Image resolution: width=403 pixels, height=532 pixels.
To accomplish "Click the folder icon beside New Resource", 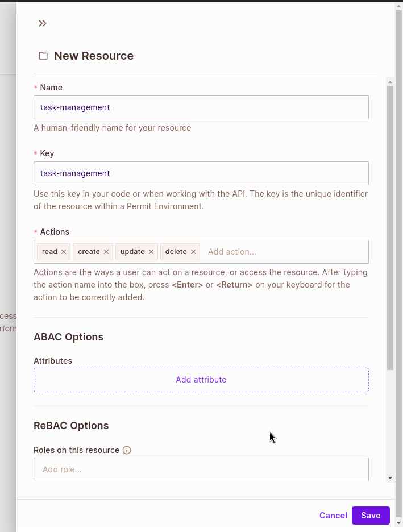I will point(43,56).
